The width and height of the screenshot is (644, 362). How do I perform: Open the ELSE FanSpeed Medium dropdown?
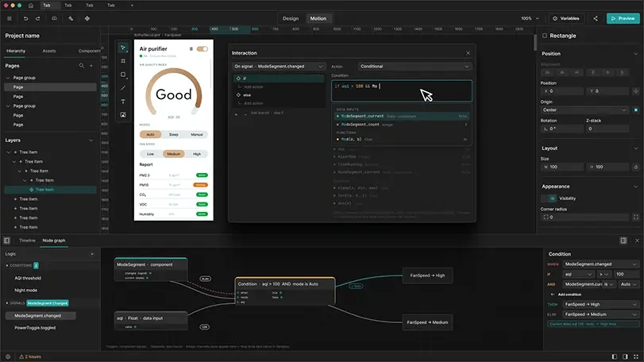click(601, 314)
